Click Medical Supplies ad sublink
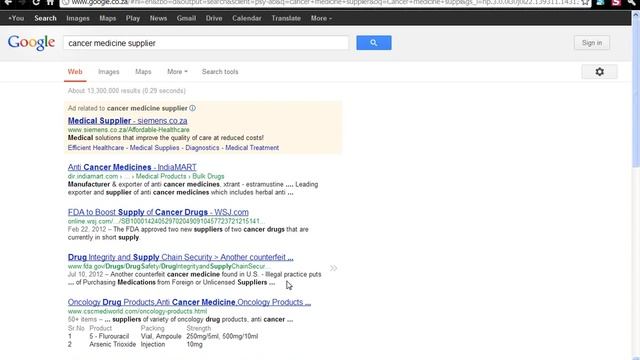Image resolution: width=640 pixels, height=360 pixels. [154, 148]
